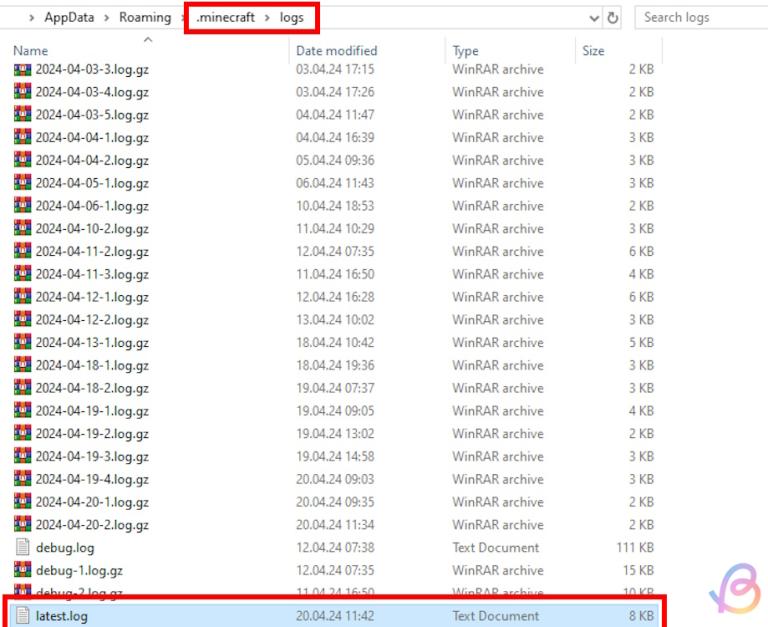Click the text document icon of debug.log

coord(22,548)
